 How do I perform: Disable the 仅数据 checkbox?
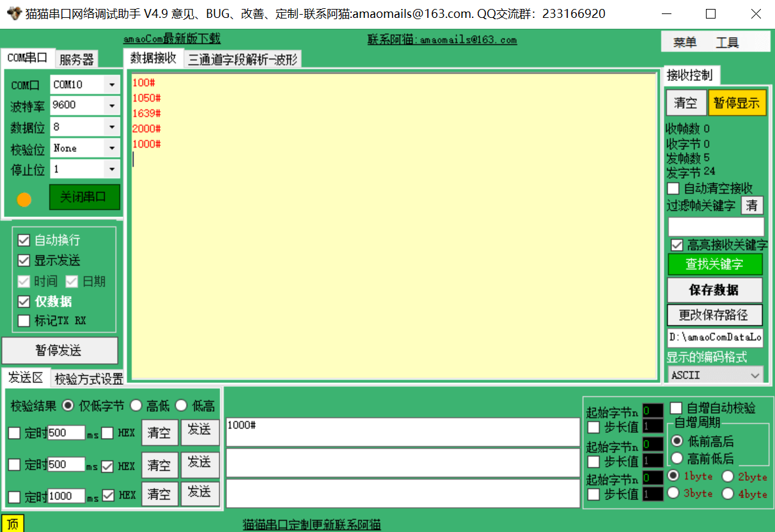[x=24, y=301]
